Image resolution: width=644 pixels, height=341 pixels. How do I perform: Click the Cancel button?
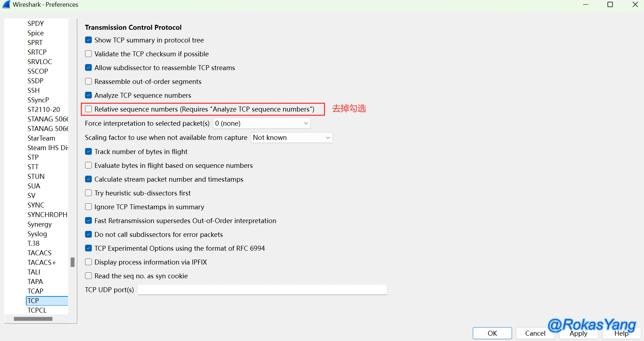(x=535, y=333)
